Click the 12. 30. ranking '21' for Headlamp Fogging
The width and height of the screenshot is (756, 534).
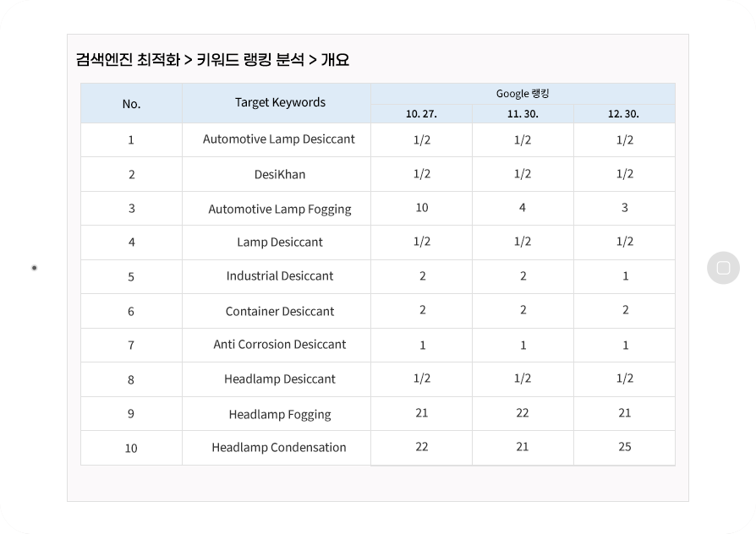coord(625,413)
